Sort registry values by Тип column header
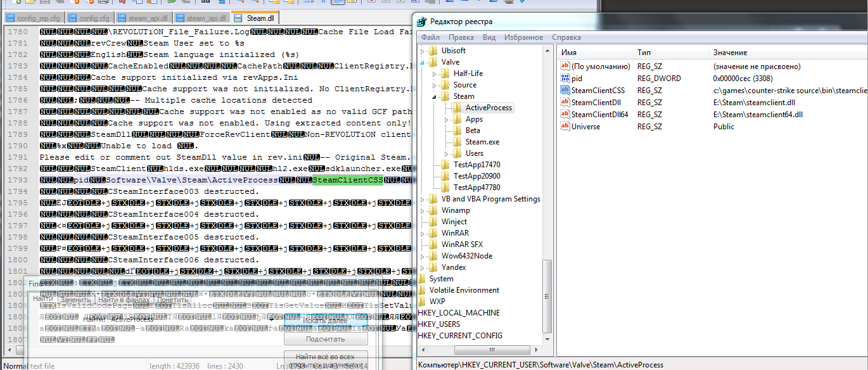The width and height of the screenshot is (868, 370). point(672,53)
